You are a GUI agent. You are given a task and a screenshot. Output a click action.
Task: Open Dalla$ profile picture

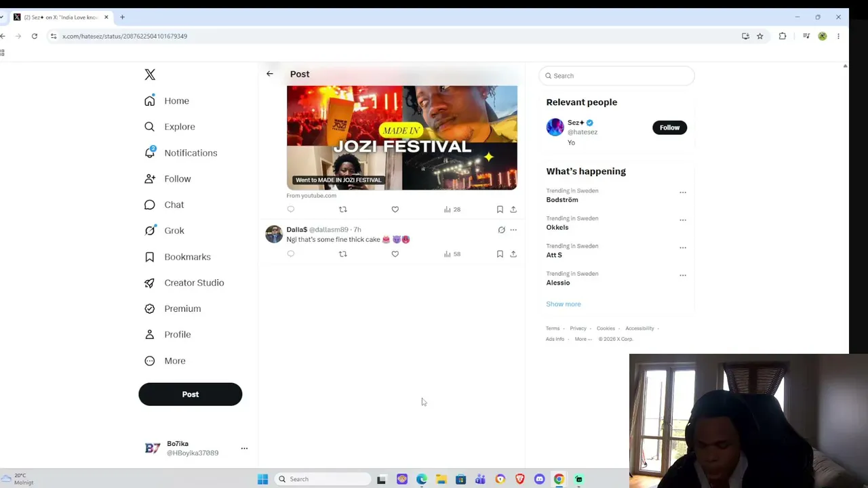pyautogui.click(x=274, y=235)
